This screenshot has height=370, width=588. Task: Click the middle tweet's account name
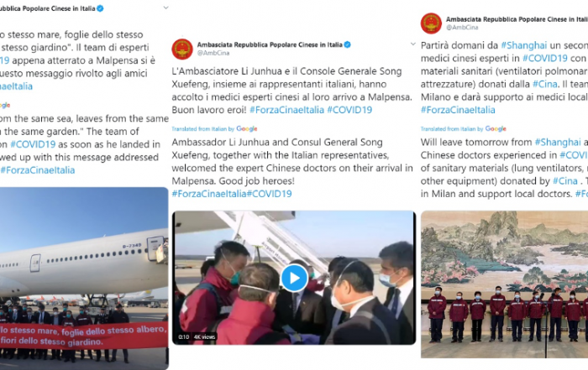(x=270, y=44)
